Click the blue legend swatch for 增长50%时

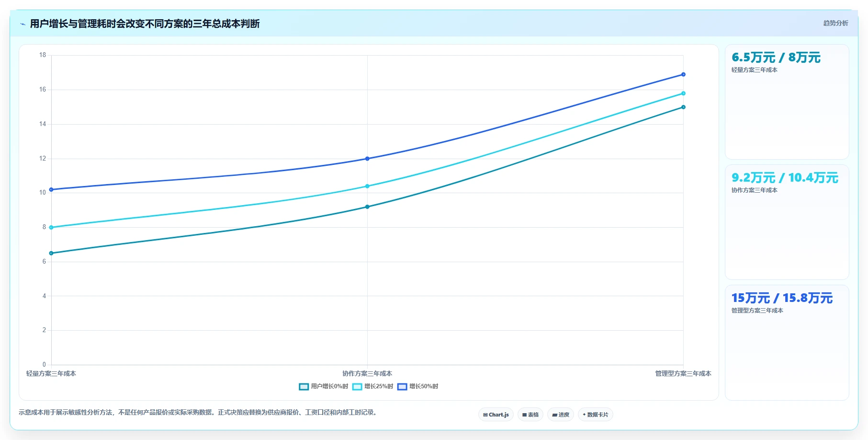pos(402,386)
